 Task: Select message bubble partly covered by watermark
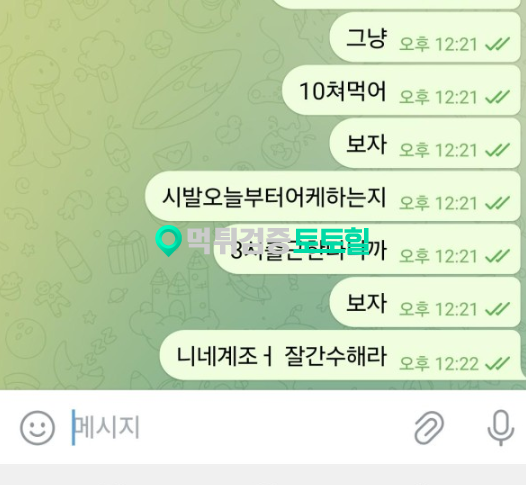(x=368, y=249)
